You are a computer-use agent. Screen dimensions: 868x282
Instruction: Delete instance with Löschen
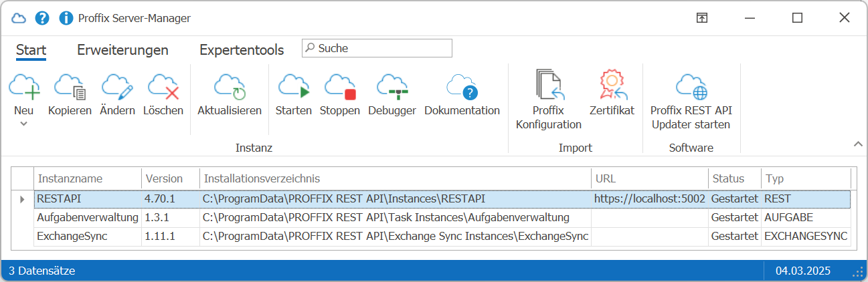(x=163, y=95)
